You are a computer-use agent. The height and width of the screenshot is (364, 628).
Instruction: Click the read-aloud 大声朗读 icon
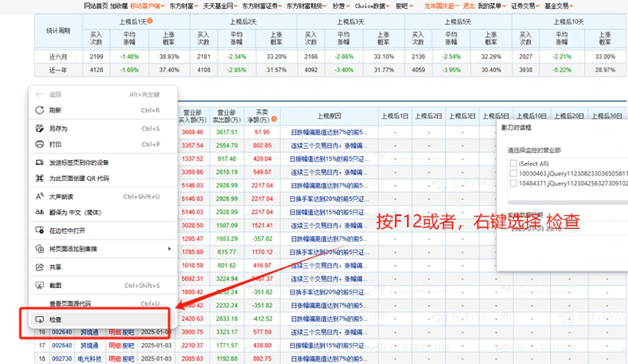tap(40, 197)
